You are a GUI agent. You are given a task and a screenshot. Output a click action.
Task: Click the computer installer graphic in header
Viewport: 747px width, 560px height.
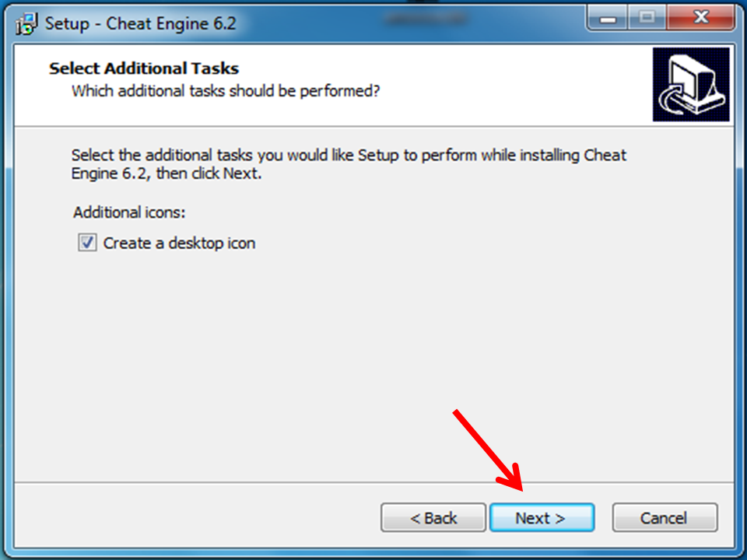[x=691, y=84]
